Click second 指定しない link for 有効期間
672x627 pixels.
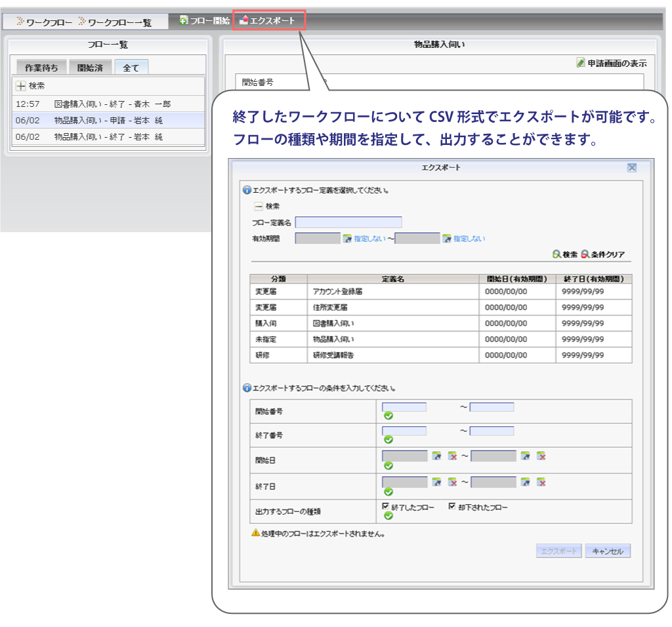(469, 239)
